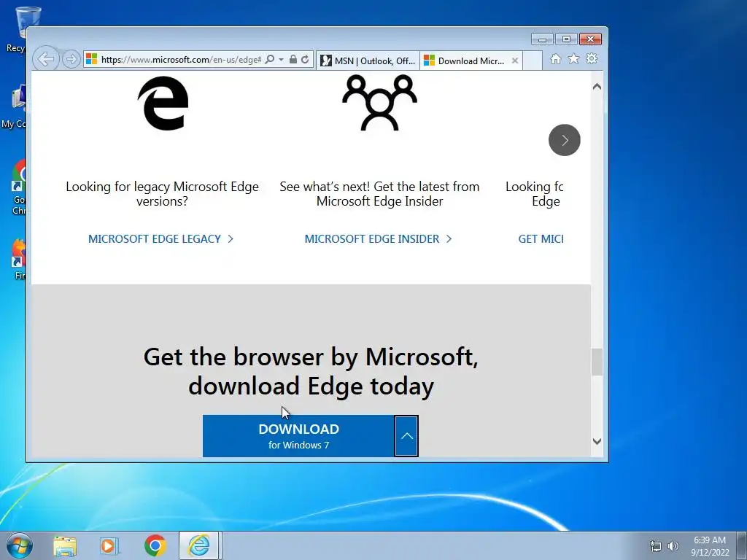Click the Show desktop strip on the taskbar
Image resolution: width=747 pixels, height=560 pixels.
tap(743, 545)
